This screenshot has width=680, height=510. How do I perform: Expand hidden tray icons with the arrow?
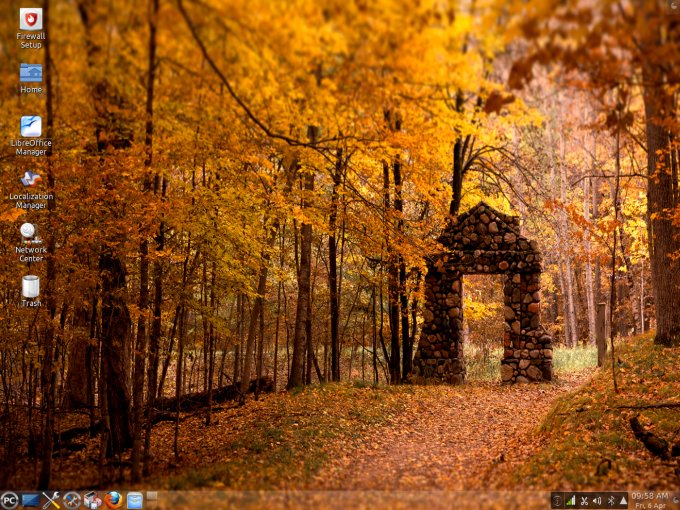coord(622,500)
